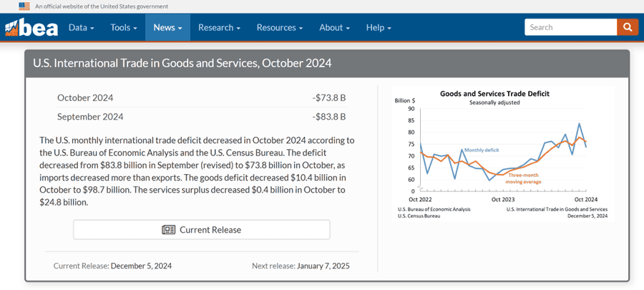The width and height of the screenshot is (644, 290).
Task: Expand the Research dropdown menu
Action: 219,27
